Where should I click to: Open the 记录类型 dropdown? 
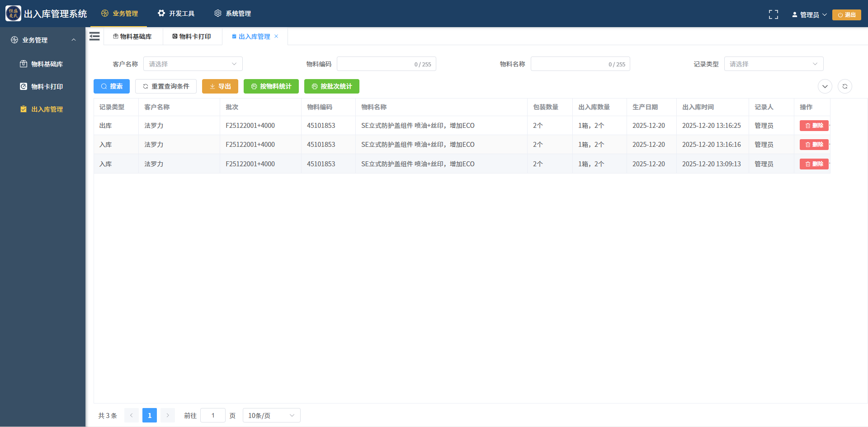point(773,64)
